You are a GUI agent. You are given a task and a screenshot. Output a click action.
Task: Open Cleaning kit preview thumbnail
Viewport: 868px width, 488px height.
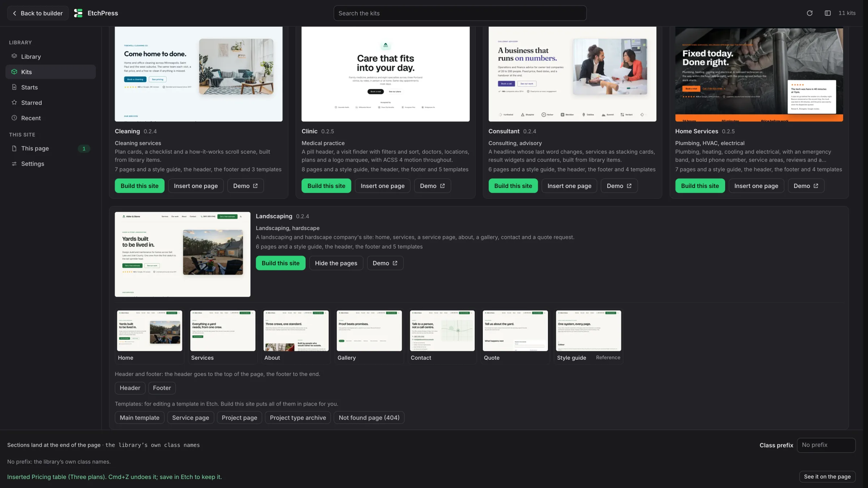199,74
